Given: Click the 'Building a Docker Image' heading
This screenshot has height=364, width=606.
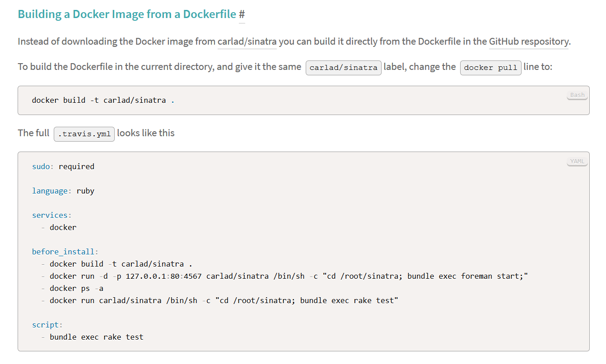Looking at the screenshot, I should [127, 14].
